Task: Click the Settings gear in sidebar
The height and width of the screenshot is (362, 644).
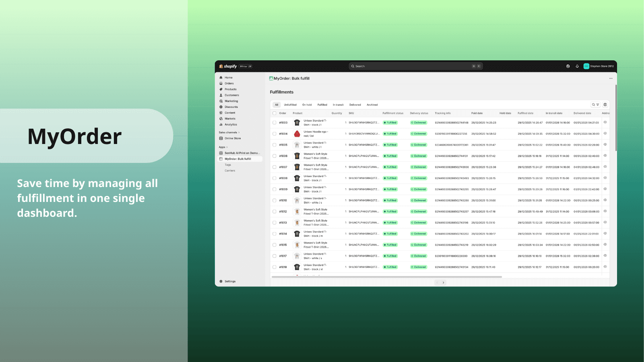Action: (x=227, y=282)
